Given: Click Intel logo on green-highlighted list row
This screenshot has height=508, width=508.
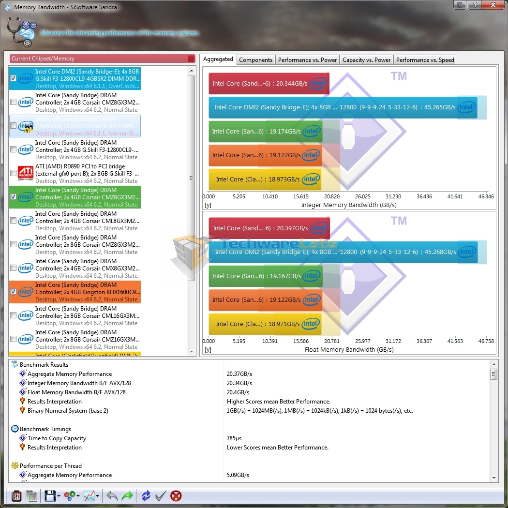Looking at the screenshot, I should coord(26,197).
